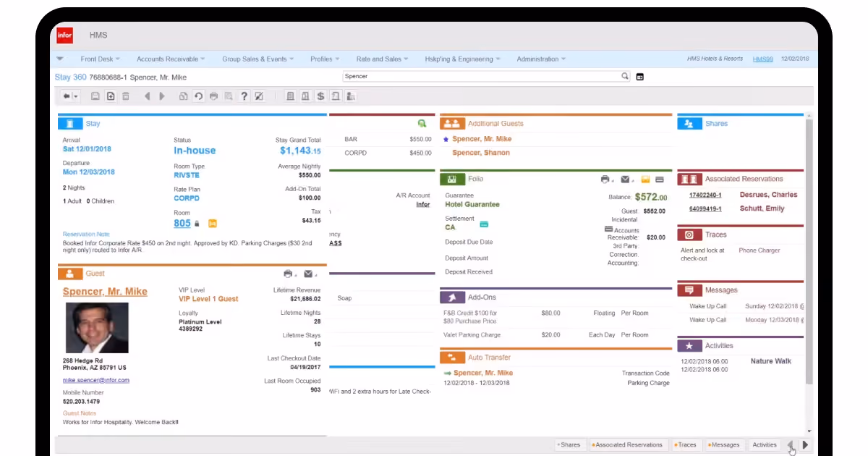
Task: Click the right arrow at bottom tab bar
Action: 805,445
